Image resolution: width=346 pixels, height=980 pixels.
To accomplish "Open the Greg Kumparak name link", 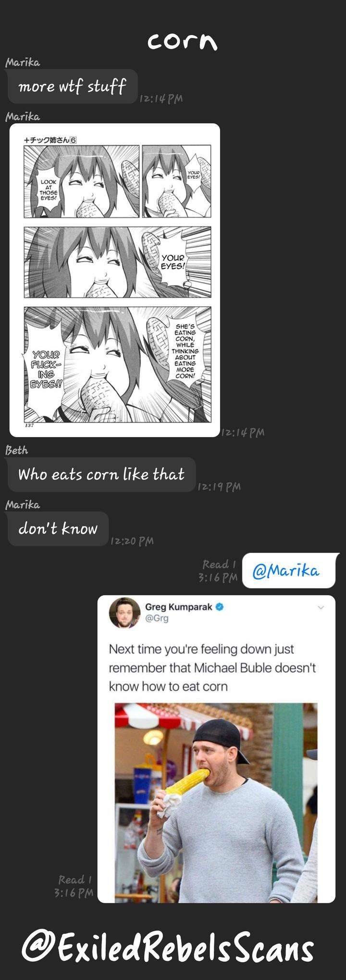I will [179, 607].
